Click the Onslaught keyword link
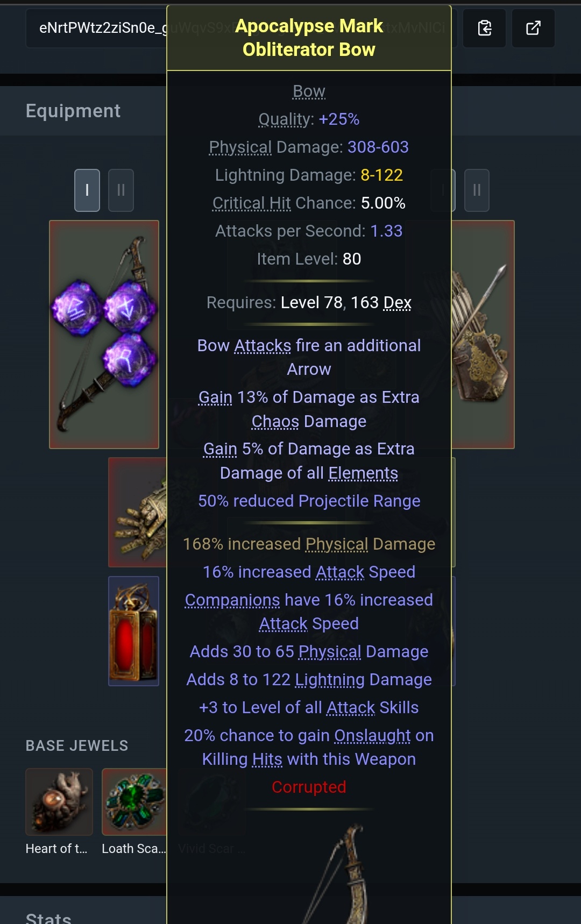Screen dimensions: 581x924 (x=372, y=735)
